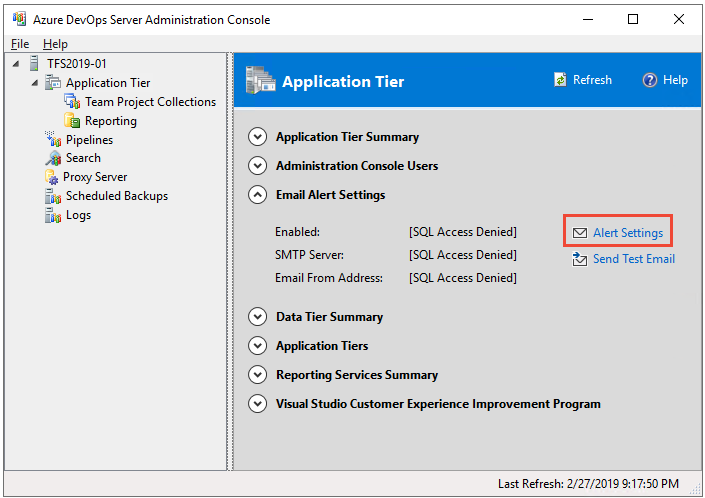This screenshot has height=498, width=705.
Task: Collapse the Application Tier tree node arrow
Action: (35, 83)
